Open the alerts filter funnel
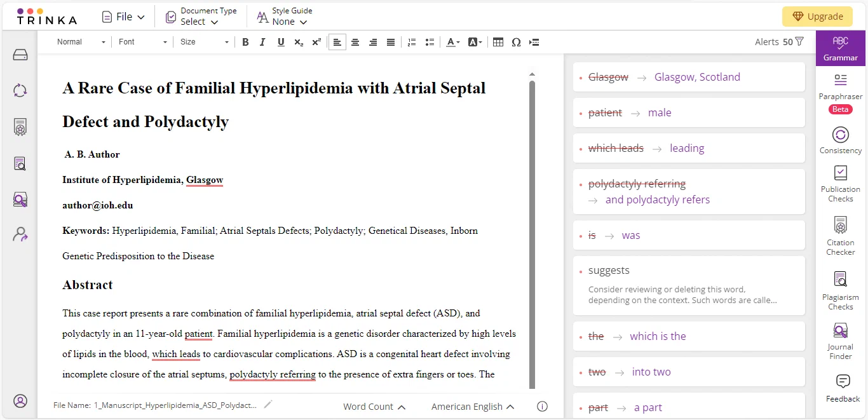This screenshot has width=868, height=420. pyautogui.click(x=799, y=42)
